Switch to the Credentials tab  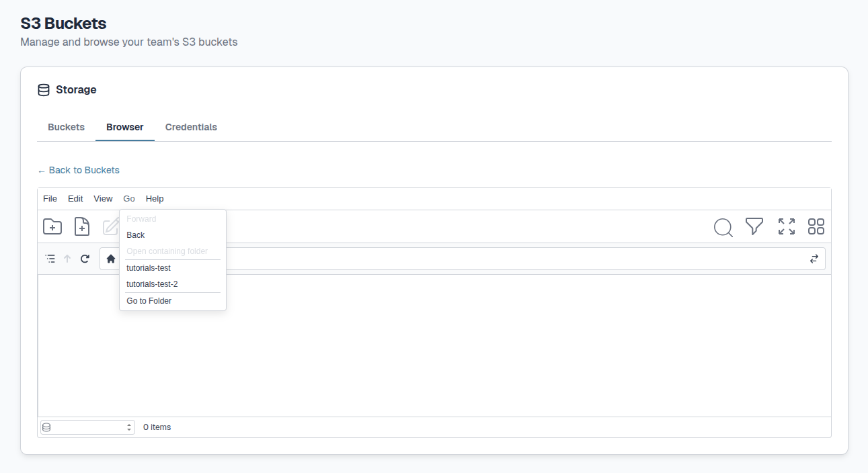click(x=191, y=127)
